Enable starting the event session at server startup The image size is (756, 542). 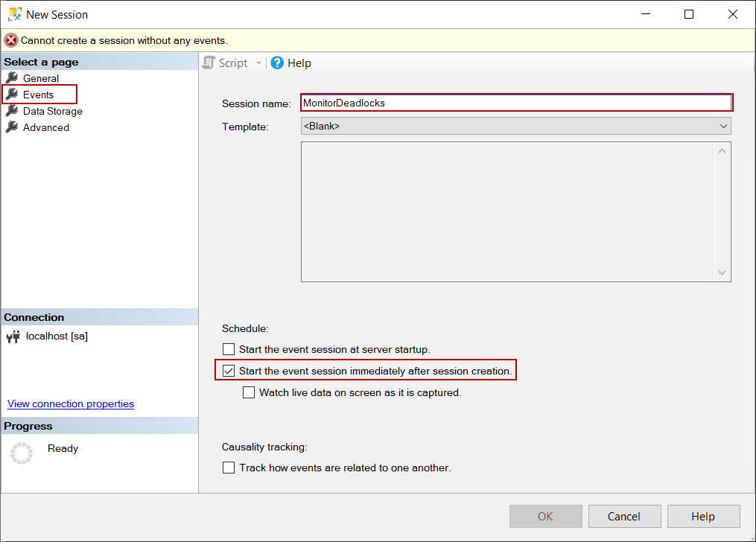coord(228,349)
